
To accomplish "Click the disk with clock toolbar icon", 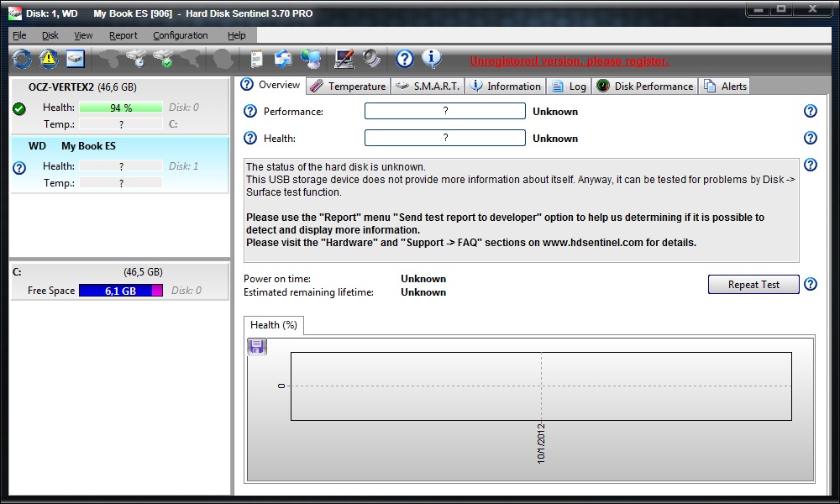I will pyautogui.click(x=137, y=59).
